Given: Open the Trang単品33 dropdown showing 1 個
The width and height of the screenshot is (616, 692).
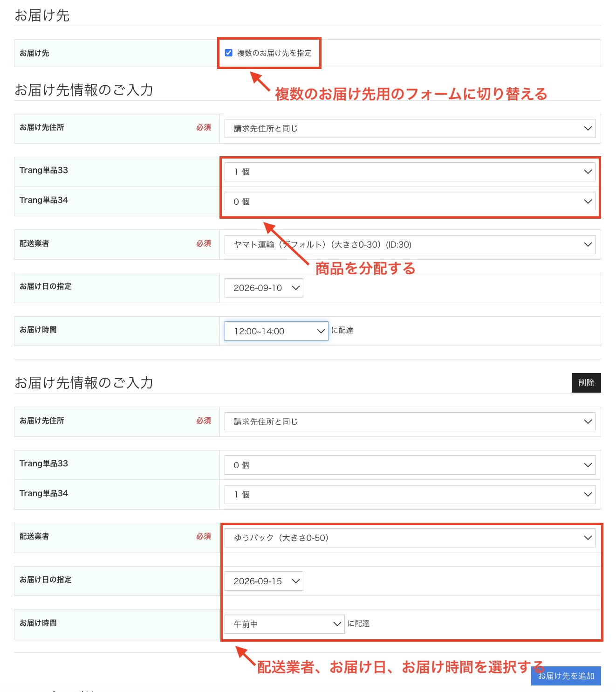Looking at the screenshot, I should coord(410,172).
